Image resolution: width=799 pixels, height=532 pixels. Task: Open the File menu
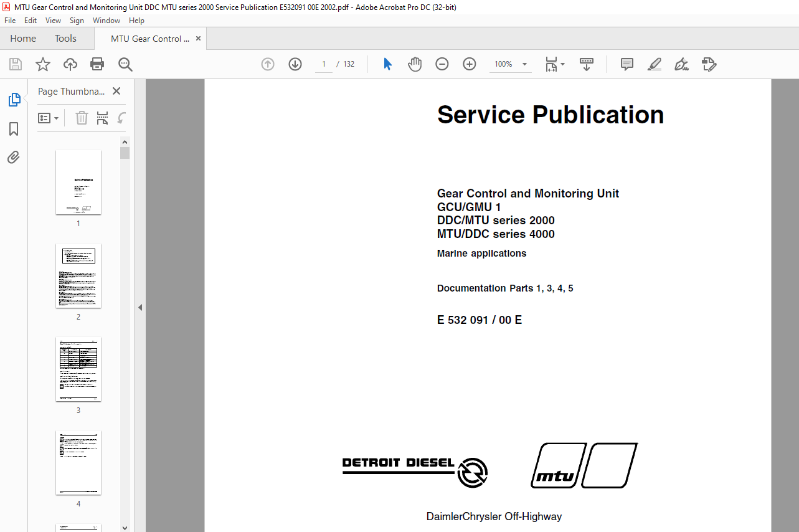(10, 21)
